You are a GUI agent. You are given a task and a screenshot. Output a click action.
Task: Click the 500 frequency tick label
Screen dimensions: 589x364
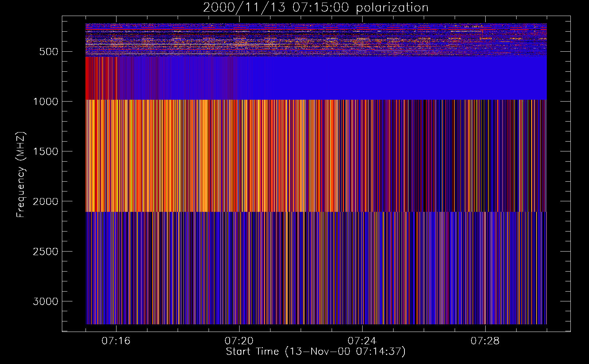click(49, 52)
